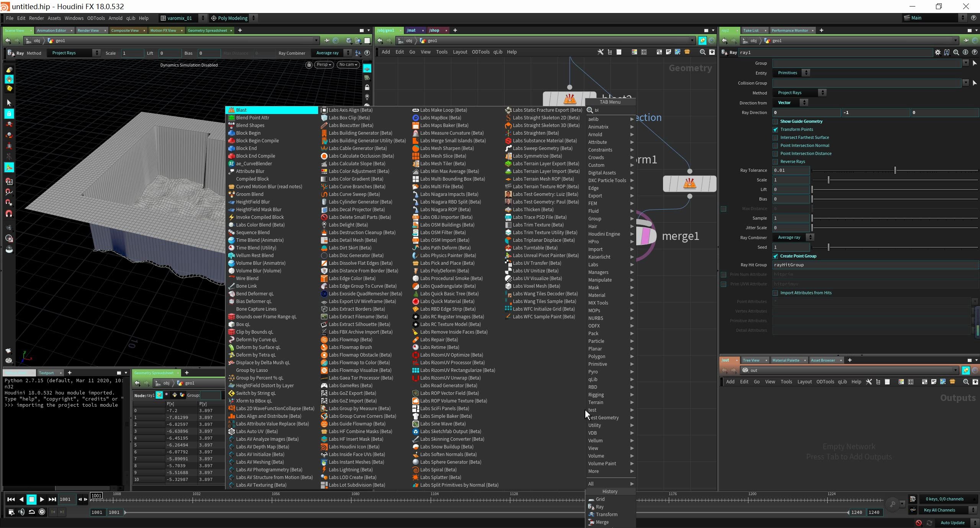Jump to first frame playback button
This screenshot has height=528, width=980.
pos(11,499)
